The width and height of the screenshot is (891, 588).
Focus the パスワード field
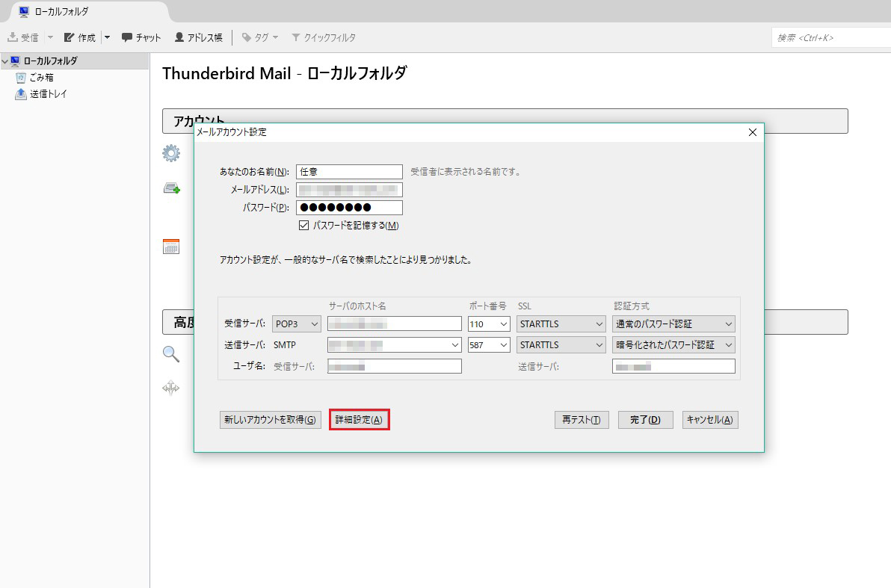[350, 208]
